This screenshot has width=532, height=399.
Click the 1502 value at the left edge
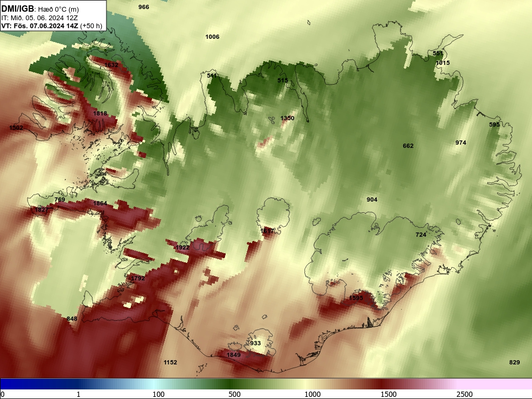click(x=16, y=128)
